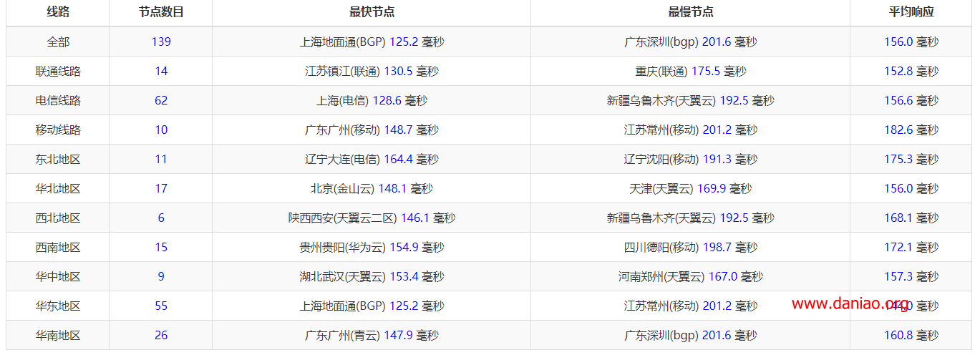The height and width of the screenshot is (355, 980).
Task: Select the 平均响应 column header
Action: click(x=911, y=12)
